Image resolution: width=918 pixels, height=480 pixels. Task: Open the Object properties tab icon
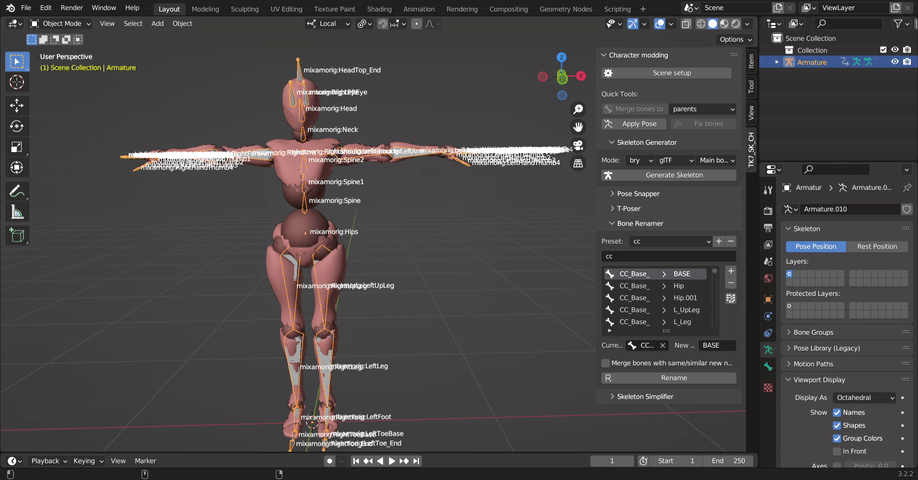tap(768, 299)
